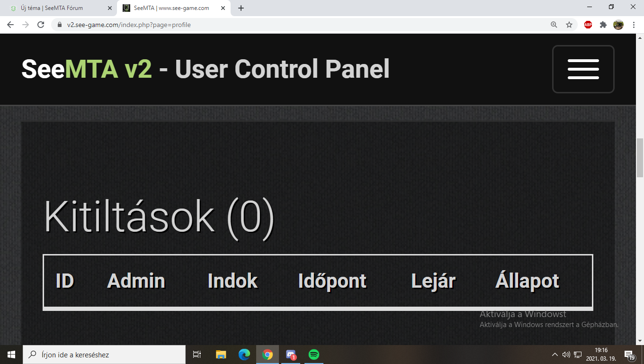Image resolution: width=644 pixels, height=364 pixels.
Task: Open a new browser tab
Action: coord(241,8)
